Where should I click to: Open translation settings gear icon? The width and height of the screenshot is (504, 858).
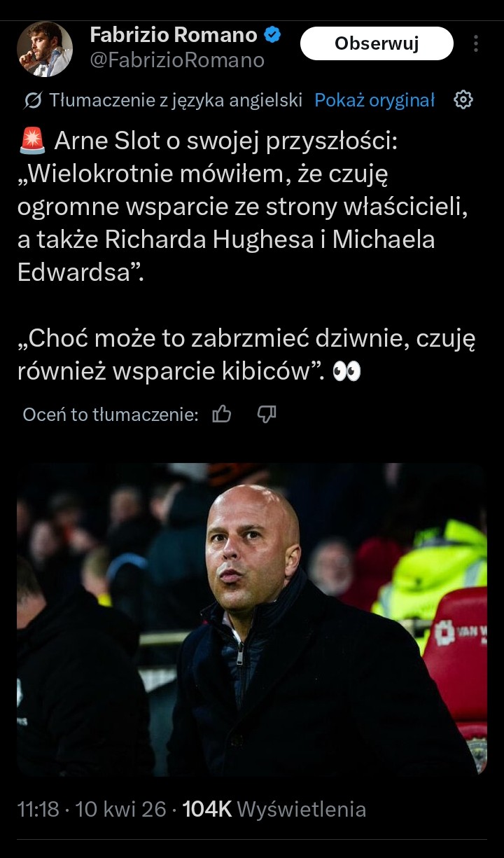pos(463,100)
